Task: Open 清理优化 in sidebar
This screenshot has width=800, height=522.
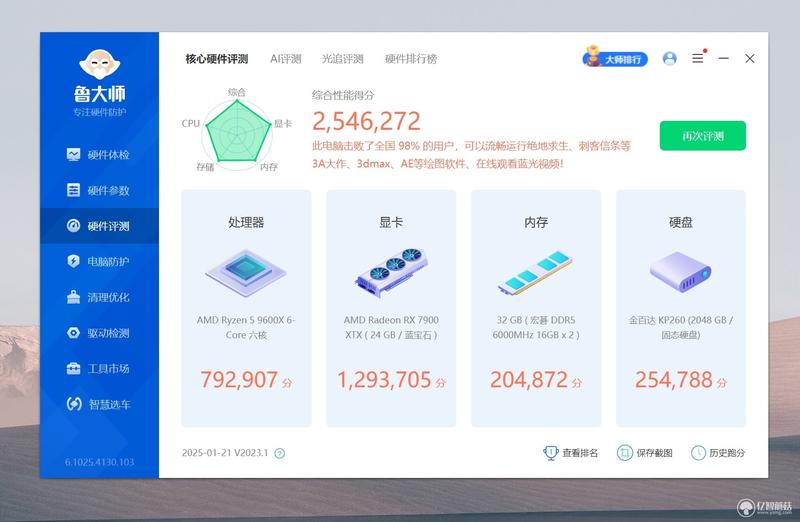Action: pos(98,297)
